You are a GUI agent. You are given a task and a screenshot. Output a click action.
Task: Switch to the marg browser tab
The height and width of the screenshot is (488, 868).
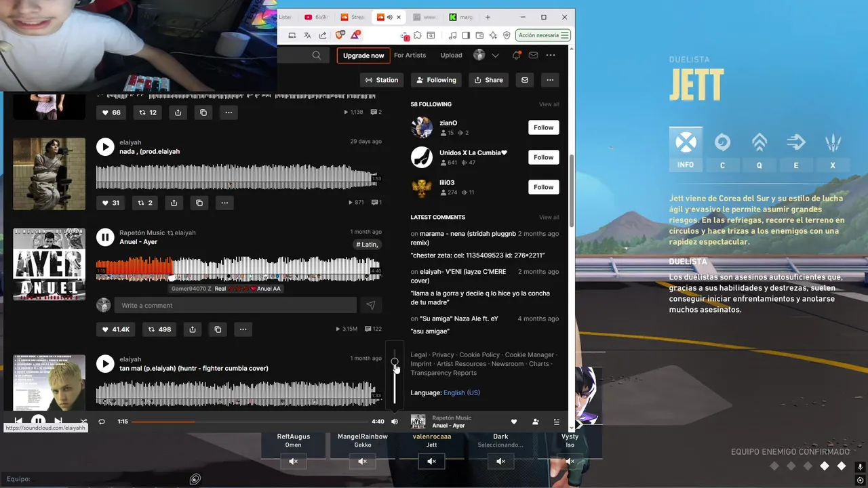[461, 17]
